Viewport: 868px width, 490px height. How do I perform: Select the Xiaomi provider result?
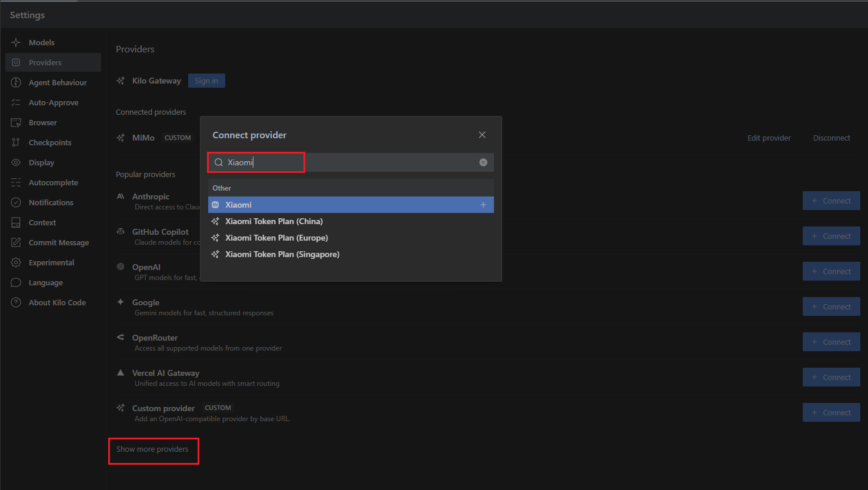350,205
